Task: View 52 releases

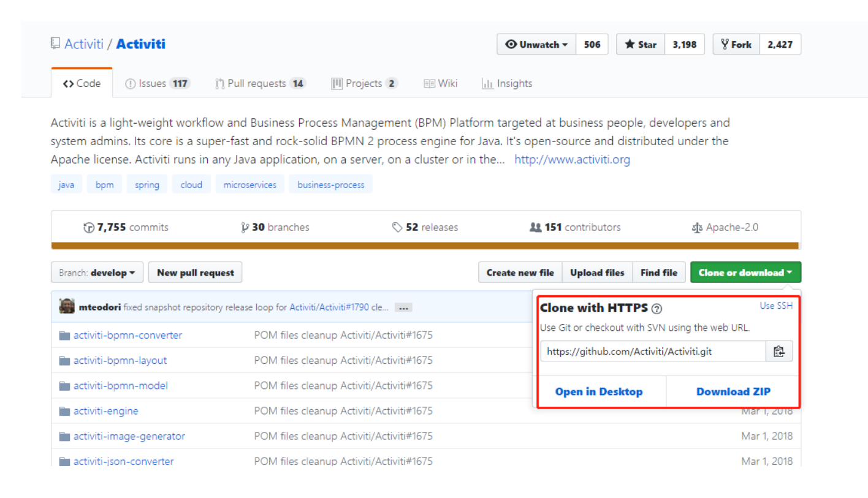Action: [x=425, y=227]
